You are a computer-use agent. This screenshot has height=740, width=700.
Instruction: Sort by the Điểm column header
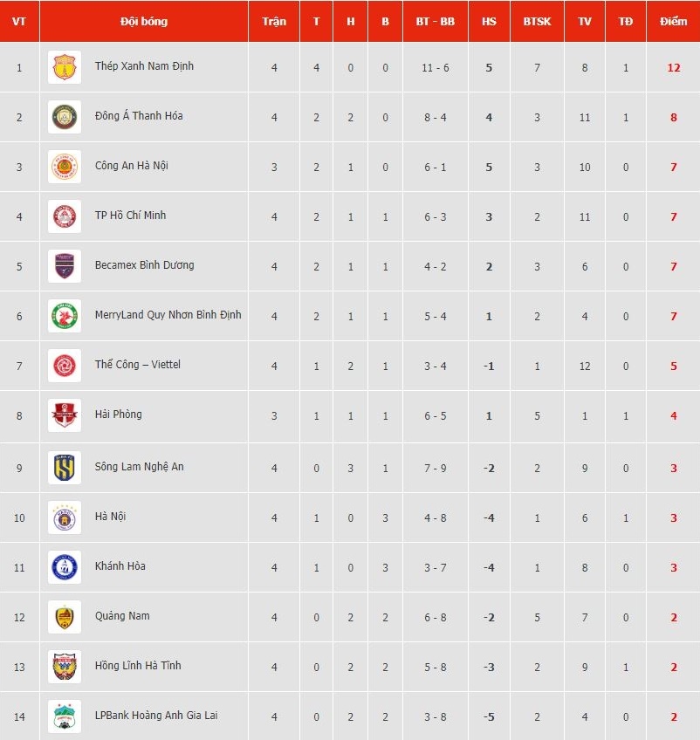(673, 21)
